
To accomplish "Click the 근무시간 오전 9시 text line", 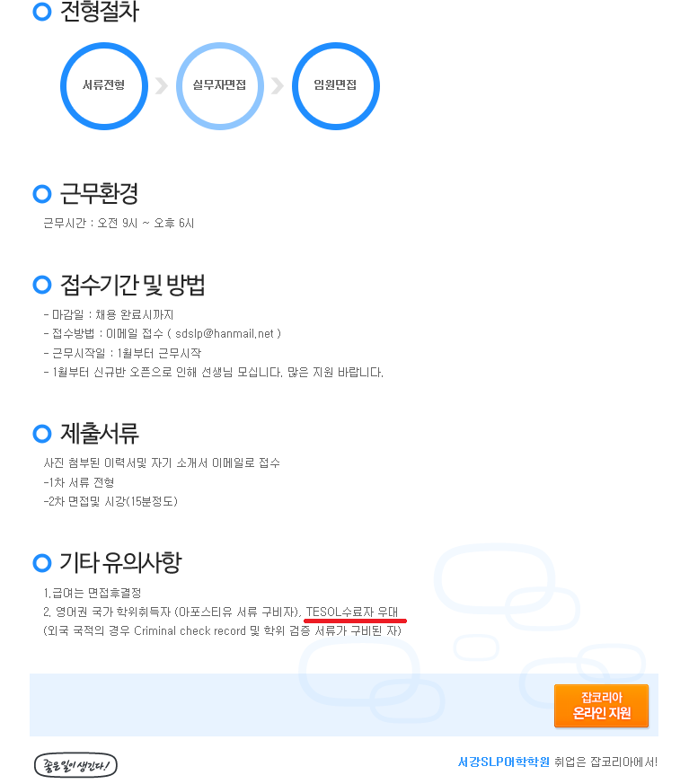I will [x=119, y=223].
